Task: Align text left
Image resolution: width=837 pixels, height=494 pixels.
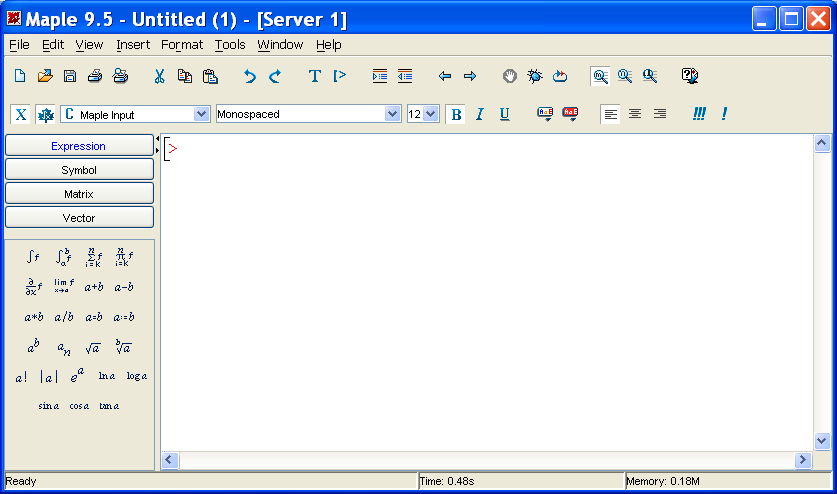Action: tap(610, 114)
